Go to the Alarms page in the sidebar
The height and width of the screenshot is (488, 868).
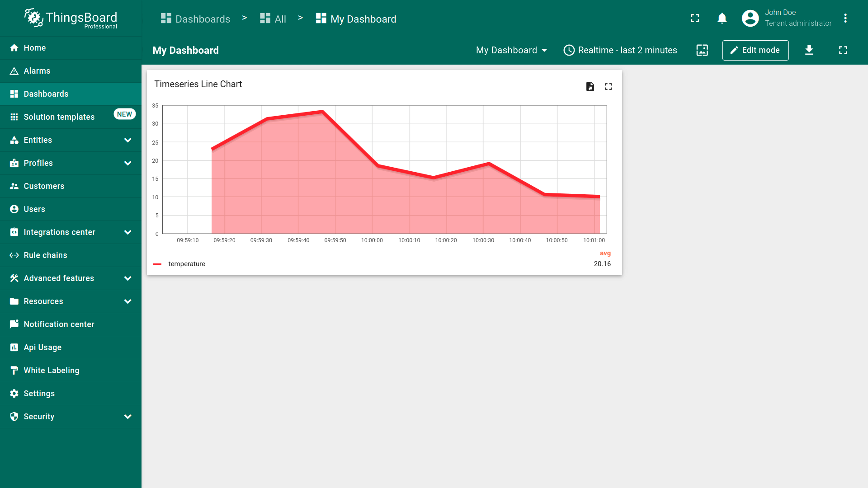click(37, 71)
